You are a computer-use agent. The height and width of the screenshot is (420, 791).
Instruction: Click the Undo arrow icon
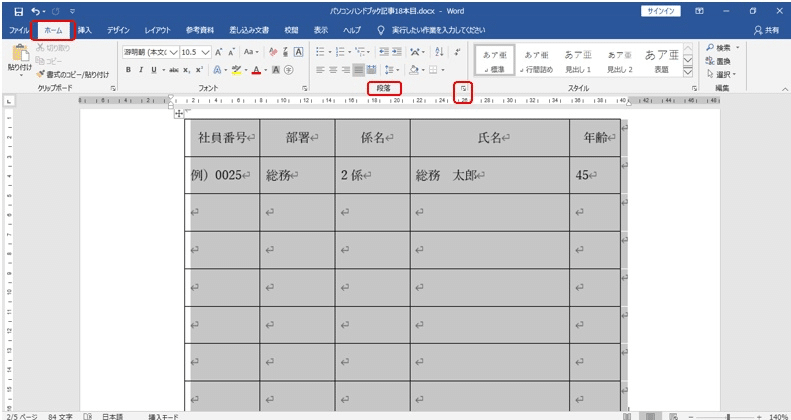point(35,11)
